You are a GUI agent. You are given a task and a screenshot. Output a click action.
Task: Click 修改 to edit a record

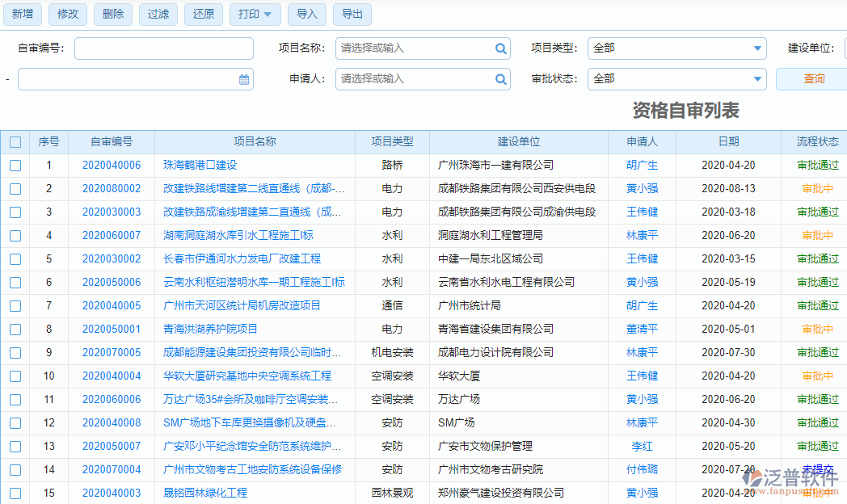pyautogui.click(x=67, y=14)
